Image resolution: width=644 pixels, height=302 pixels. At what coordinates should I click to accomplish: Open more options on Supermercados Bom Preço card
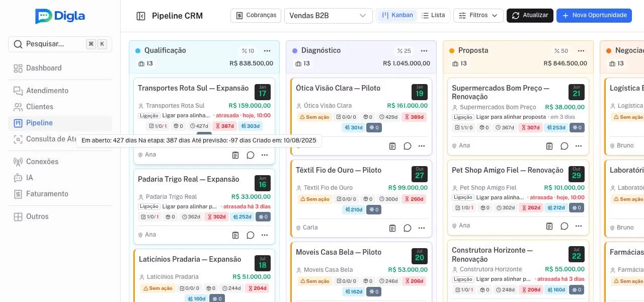tap(579, 146)
